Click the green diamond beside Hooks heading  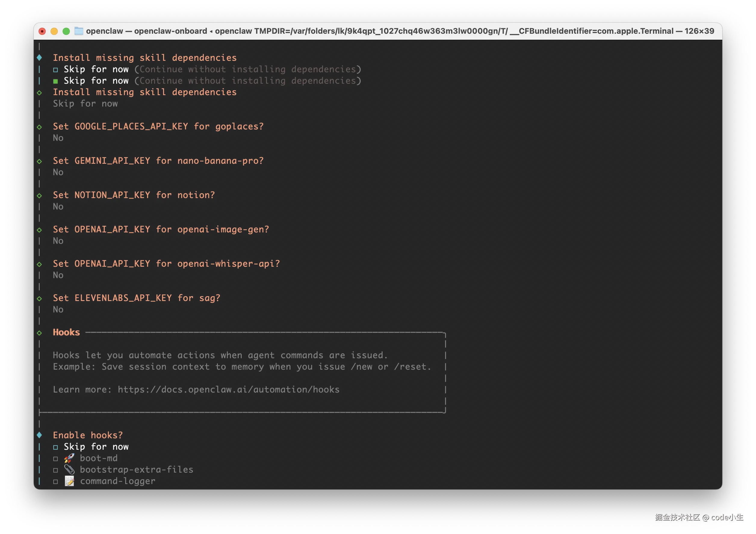click(x=39, y=333)
